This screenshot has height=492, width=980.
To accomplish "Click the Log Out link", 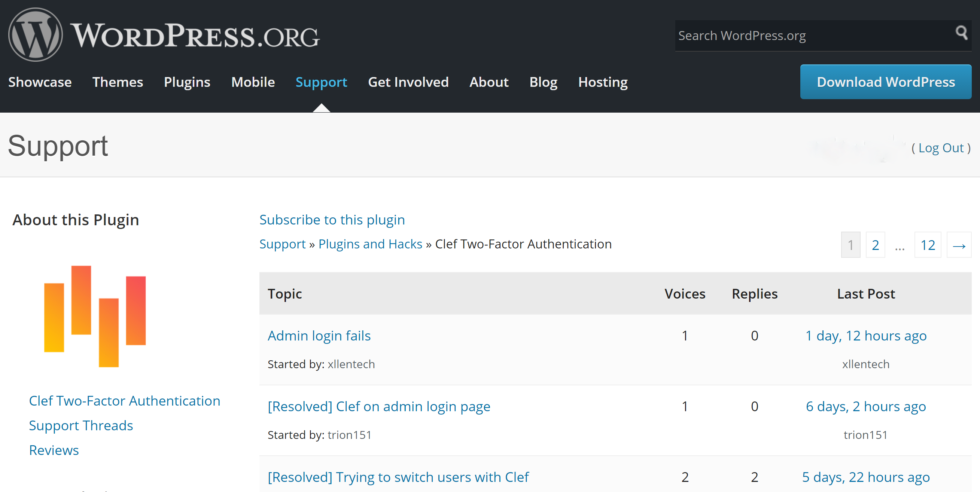I will pyautogui.click(x=941, y=148).
